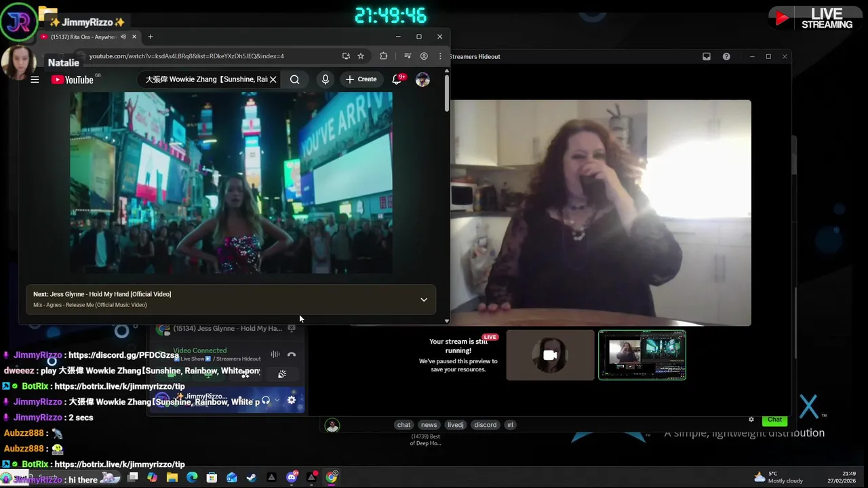Select the screen share stream thumbnail
Screen dimensions: 868x488
point(642,355)
